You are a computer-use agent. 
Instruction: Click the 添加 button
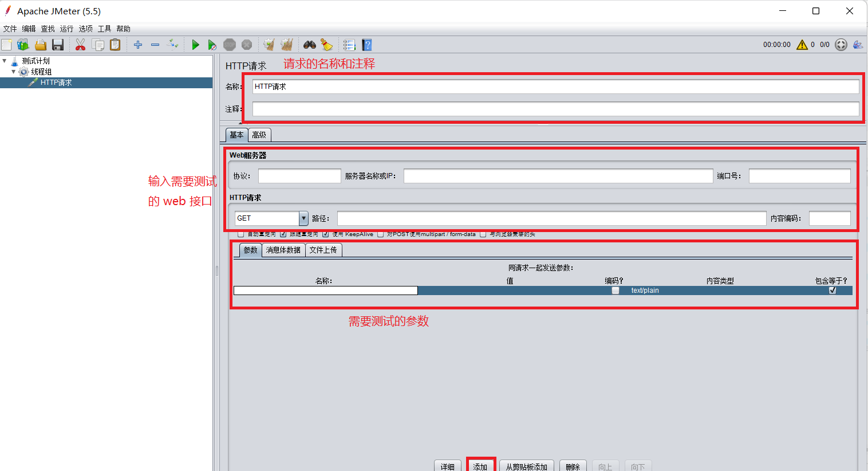click(480, 466)
